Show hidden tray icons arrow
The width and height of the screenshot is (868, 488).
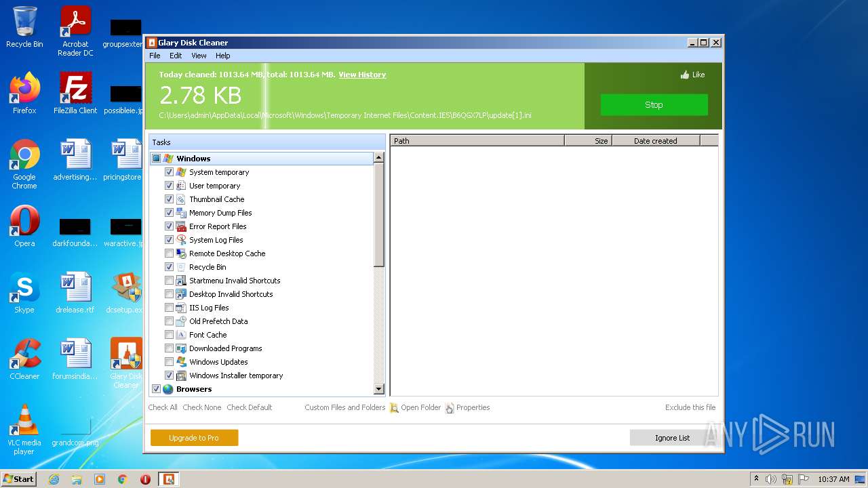756,479
